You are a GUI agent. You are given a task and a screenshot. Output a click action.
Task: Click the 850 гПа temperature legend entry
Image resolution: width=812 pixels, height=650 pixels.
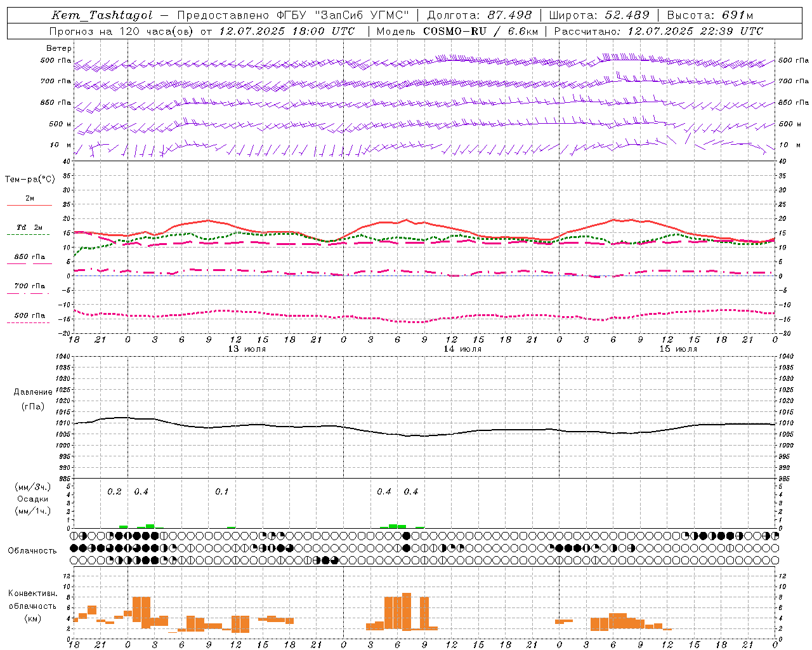[x=30, y=257]
